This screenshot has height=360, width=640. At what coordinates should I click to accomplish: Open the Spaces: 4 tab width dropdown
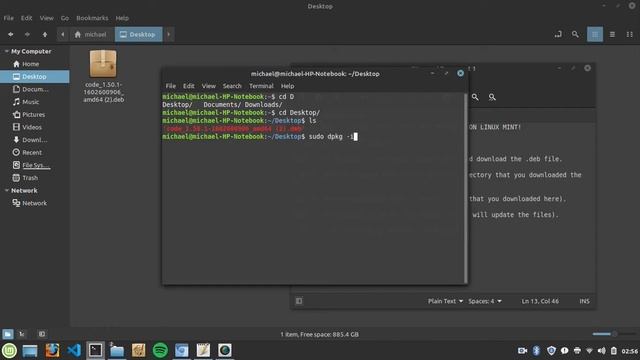pos(485,301)
